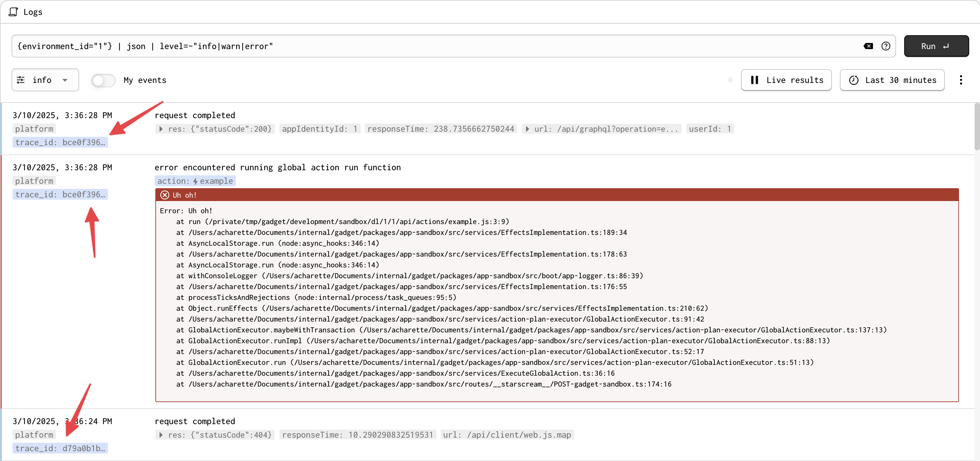This screenshot has height=461, width=980.
Task: Click stack line EffectsImplementation.ts:189:34
Action: point(401,233)
